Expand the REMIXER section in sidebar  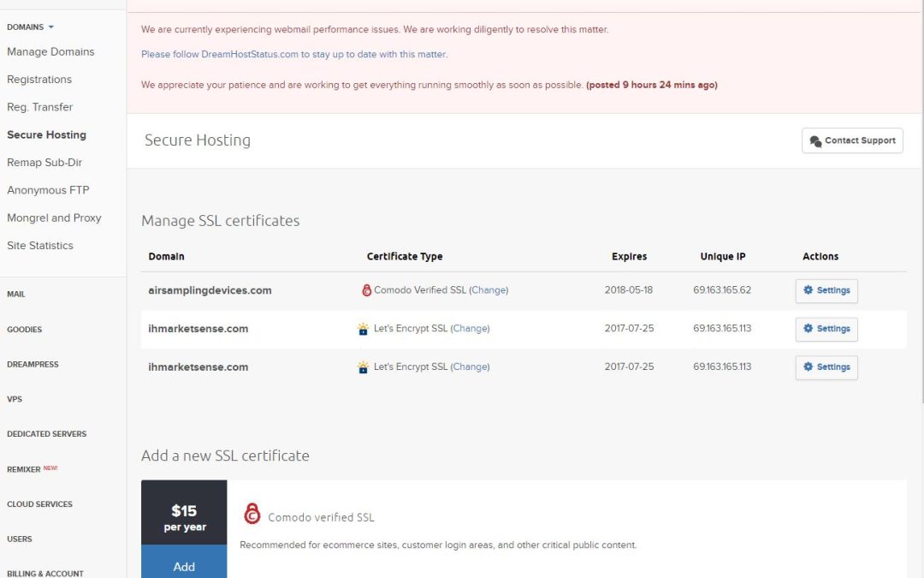tap(24, 470)
